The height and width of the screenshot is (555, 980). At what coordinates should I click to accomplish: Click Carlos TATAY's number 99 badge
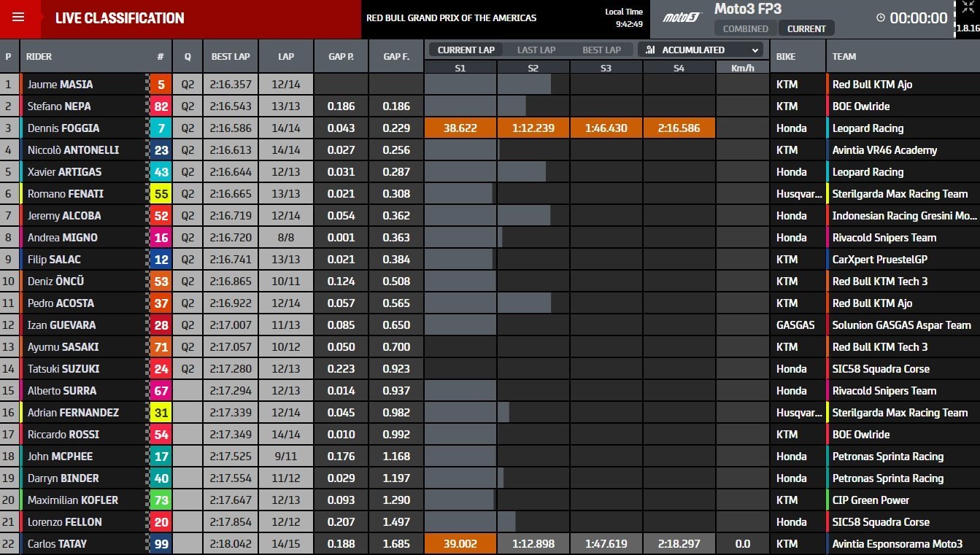161,543
